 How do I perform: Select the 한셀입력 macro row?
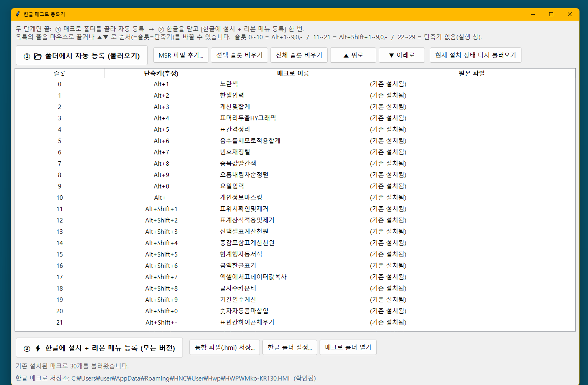[x=295, y=96]
